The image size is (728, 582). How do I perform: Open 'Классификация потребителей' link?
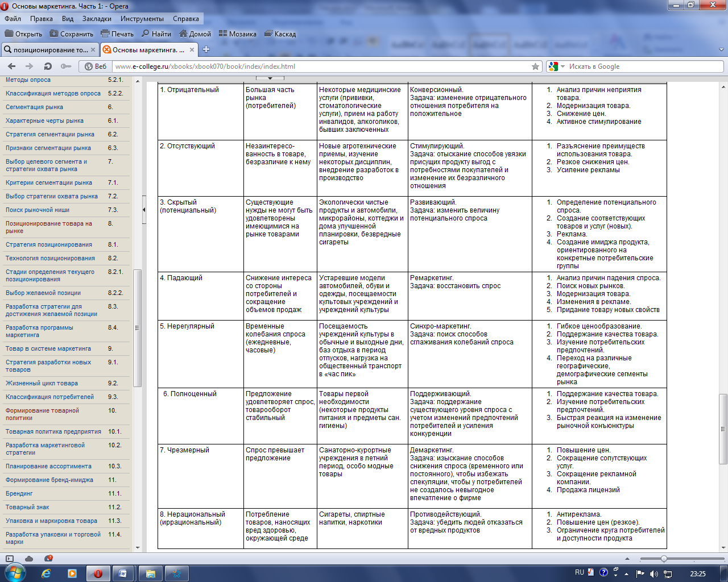click(x=49, y=397)
